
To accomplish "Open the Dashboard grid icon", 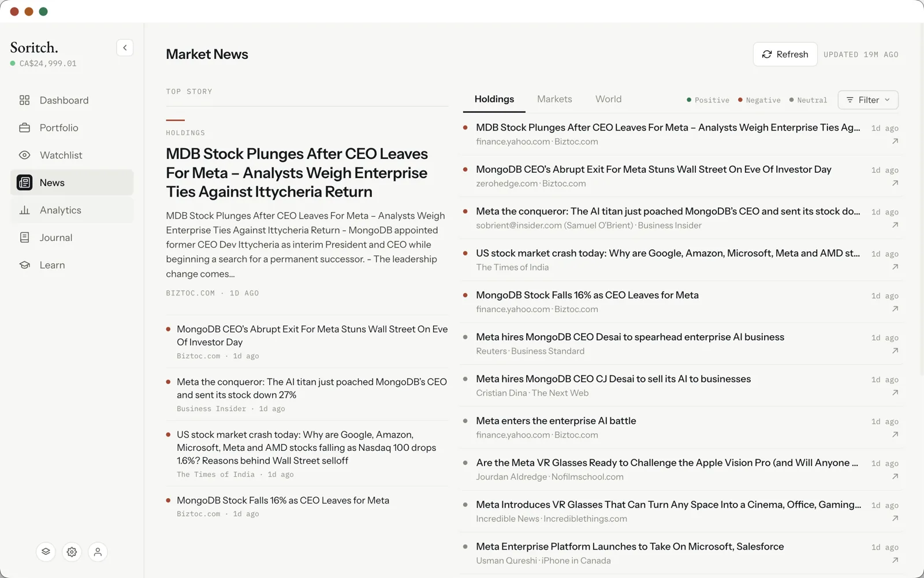I will (24, 100).
